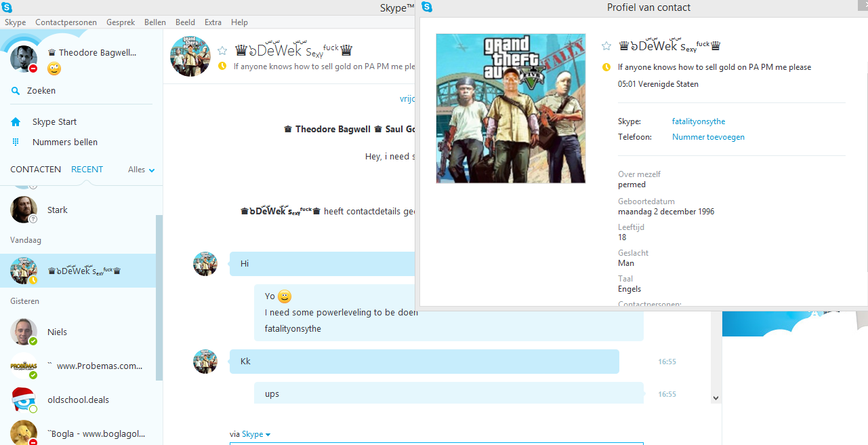Switch to the CONTACTEN tab
The width and height of the screenshot is (868, 445).
pos(36,170)
